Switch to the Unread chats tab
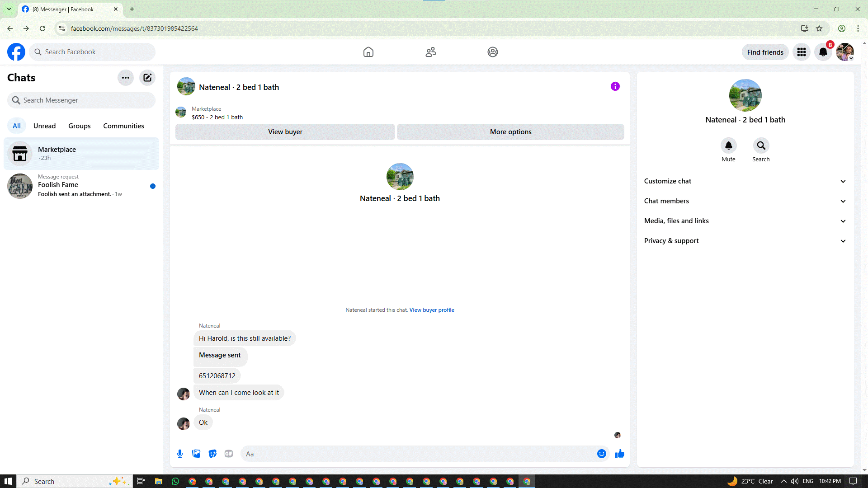The image size is (868, 488). coord(44,126)
